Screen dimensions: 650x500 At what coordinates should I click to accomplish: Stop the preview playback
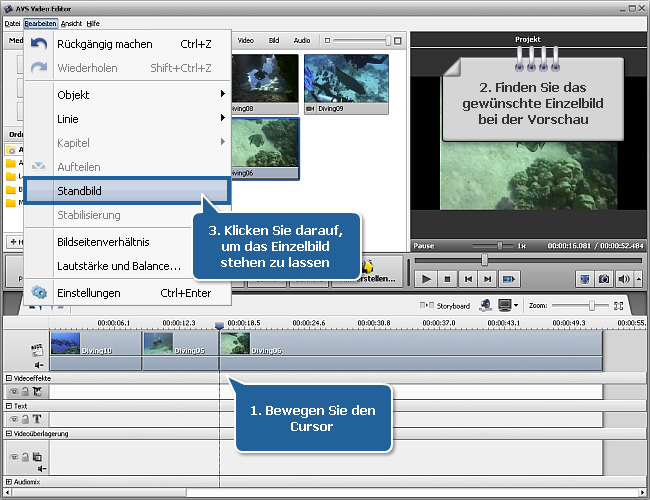[x=447, y=279]
